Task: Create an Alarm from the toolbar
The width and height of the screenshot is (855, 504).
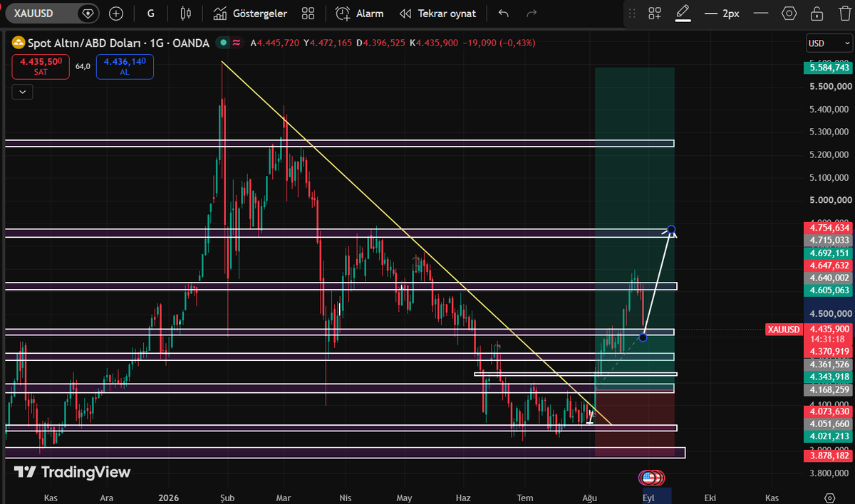Action: (x=360, y=14)
